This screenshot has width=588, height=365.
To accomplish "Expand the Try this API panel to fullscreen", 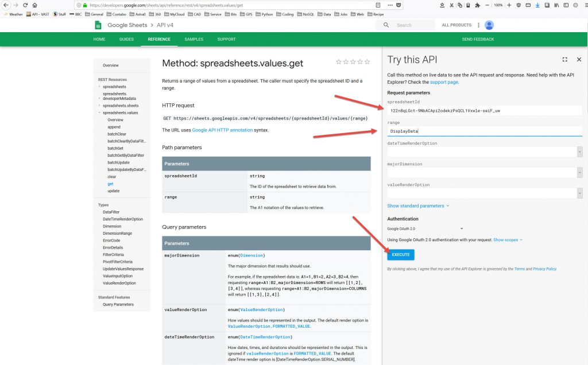I will pos(564,60).
